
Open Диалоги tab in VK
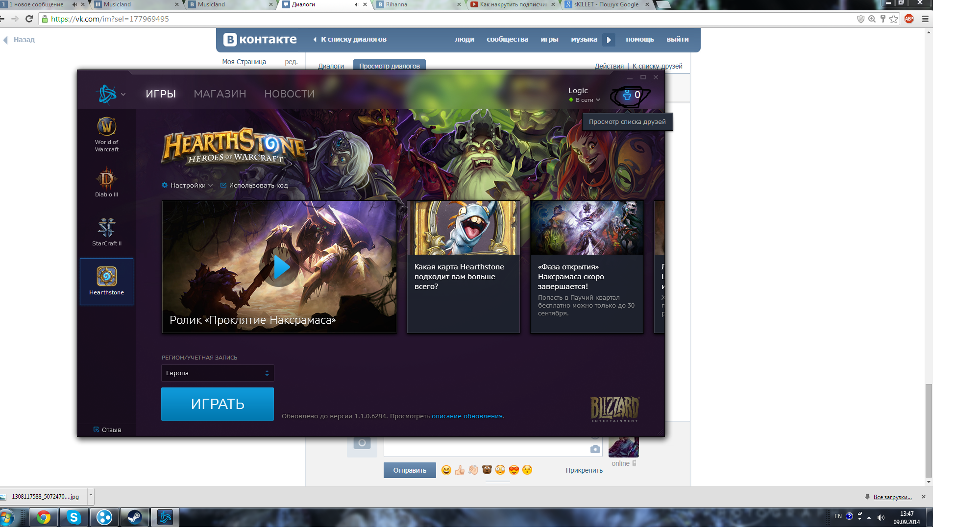click(x=331, y=66)
